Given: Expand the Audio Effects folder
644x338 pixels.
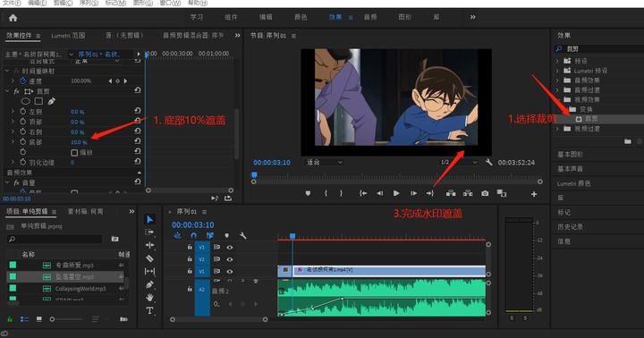Looking at the screenshot, I should (557, 80).
